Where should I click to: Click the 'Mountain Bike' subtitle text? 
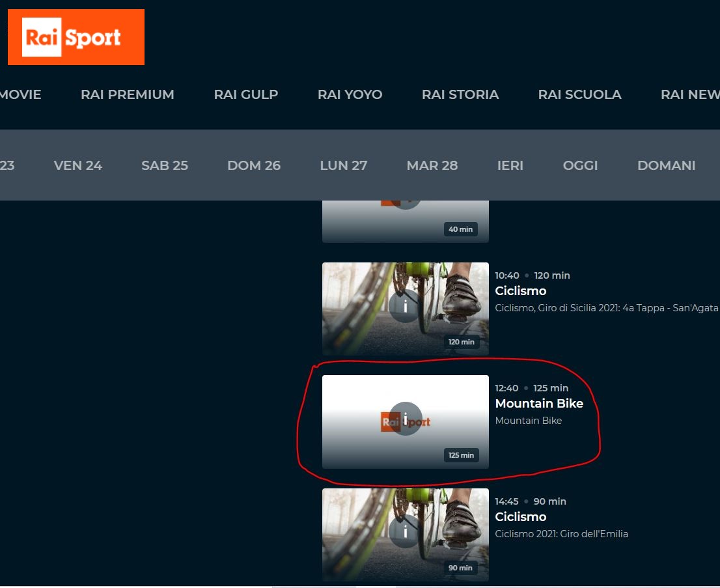(x=529, y=421)
